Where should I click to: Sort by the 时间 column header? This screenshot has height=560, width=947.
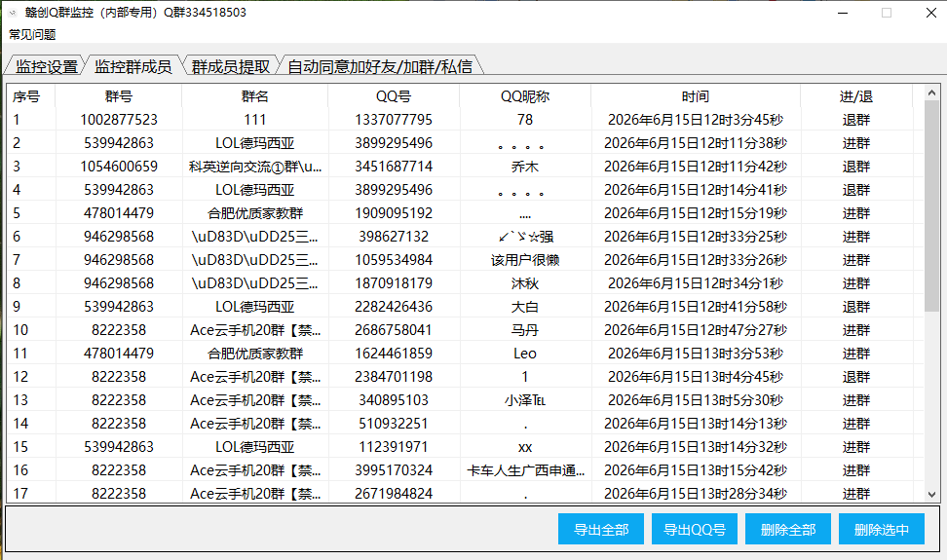tap(696, 96)
